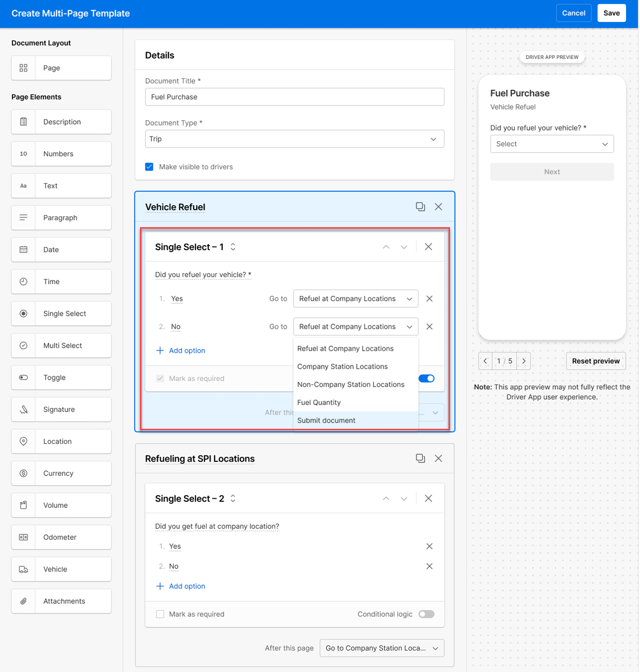Image resolution: width=640 pixels, height=672 pixels.
Task: Add a Currency page element
Action: click(61, 473)
